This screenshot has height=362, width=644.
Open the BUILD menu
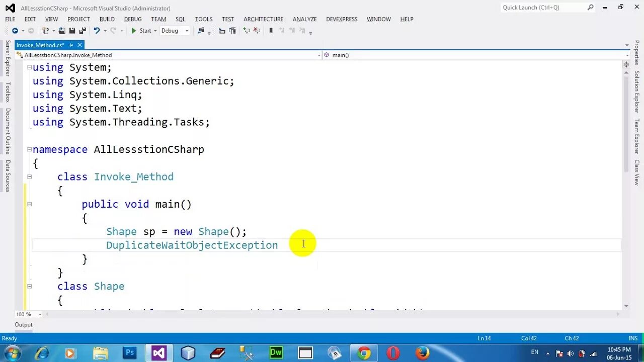[107, 19]
